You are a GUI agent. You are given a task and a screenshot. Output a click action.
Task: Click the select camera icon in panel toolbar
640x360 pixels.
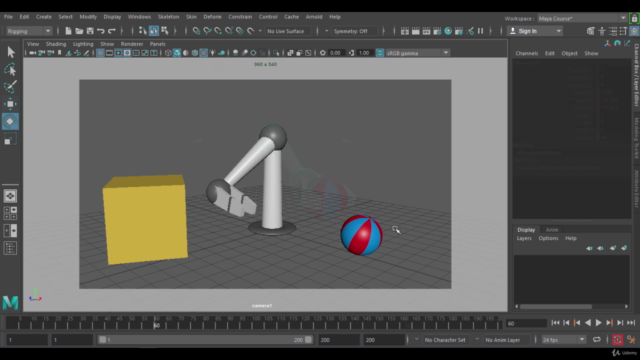[x=33, y=53]
